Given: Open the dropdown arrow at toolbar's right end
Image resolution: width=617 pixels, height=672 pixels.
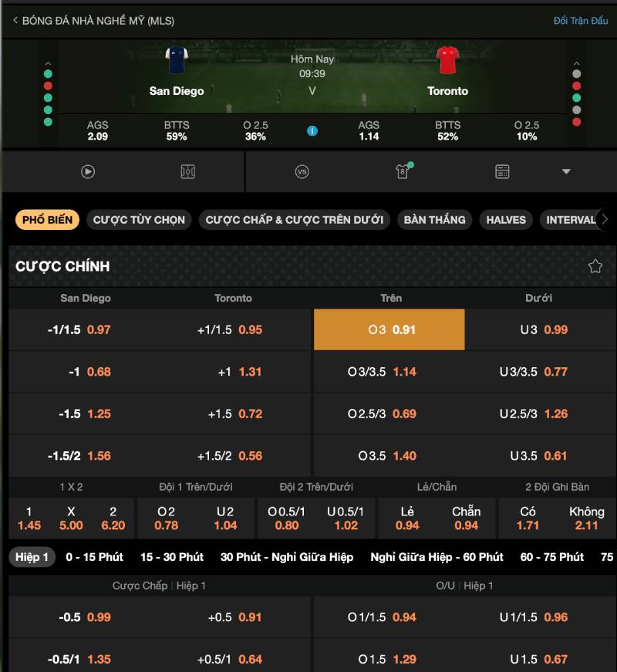Looking at the screenshot, I should [566, 171].
